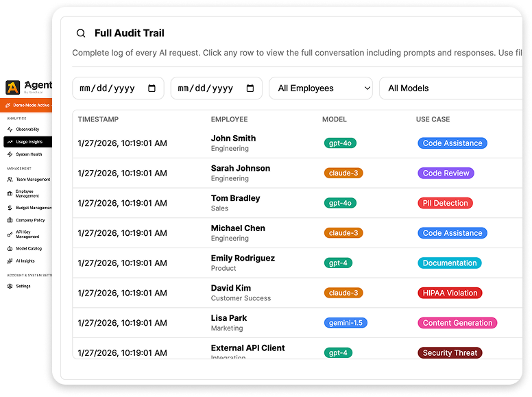Viewport: 532px width, 397px height.
Task: Click the HIPAA Violation use case tag
Action: pos(450,293)
